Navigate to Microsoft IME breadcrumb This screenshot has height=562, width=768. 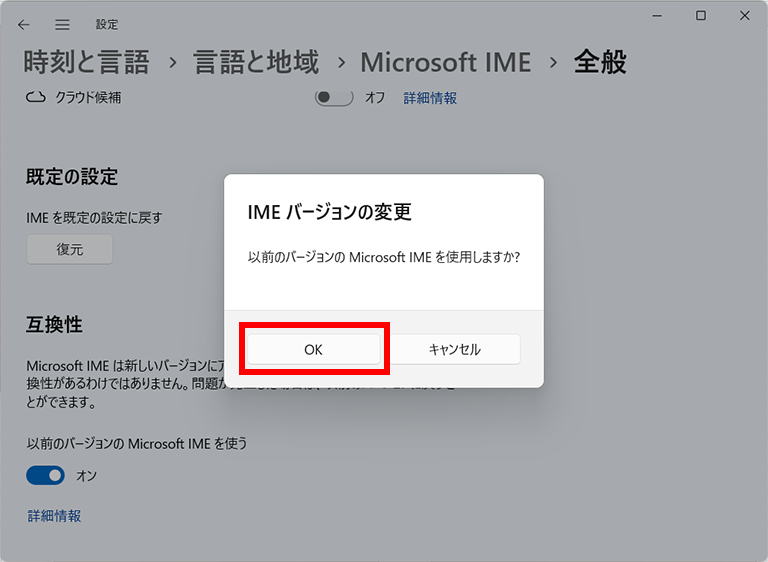point(446,62)
